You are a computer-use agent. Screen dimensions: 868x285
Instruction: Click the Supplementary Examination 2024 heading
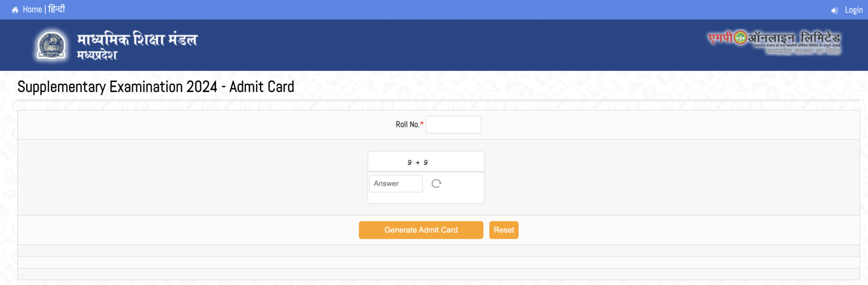[155, 86]
